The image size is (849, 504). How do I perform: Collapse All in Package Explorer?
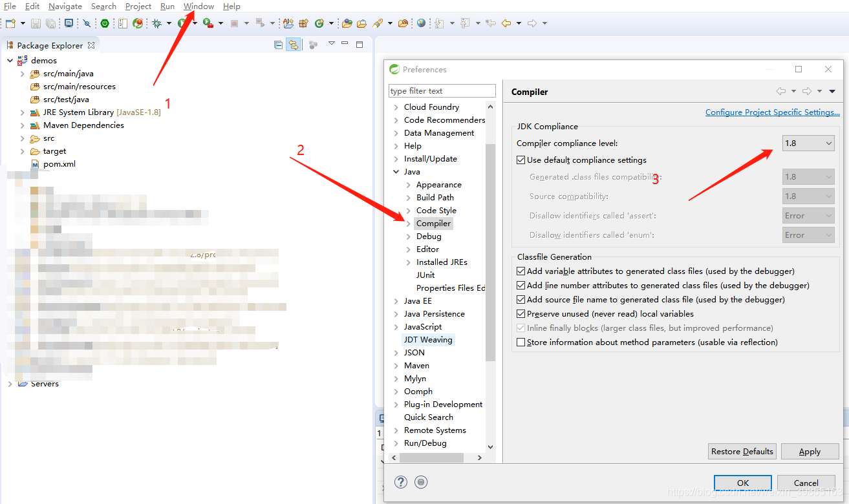pyautogui.click(x=279, y=45)
